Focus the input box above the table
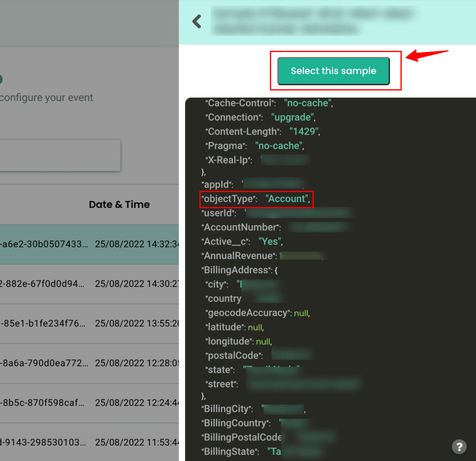 click(59, 155)
